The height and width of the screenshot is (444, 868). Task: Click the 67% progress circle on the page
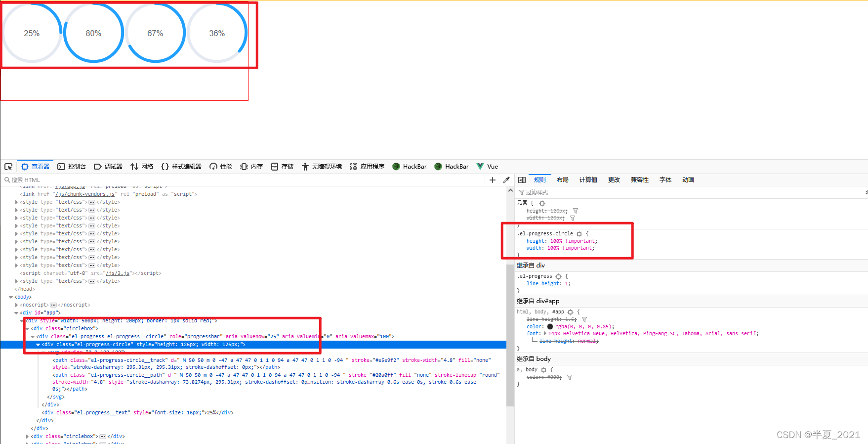pyautogui.click(x=155, y=33)
